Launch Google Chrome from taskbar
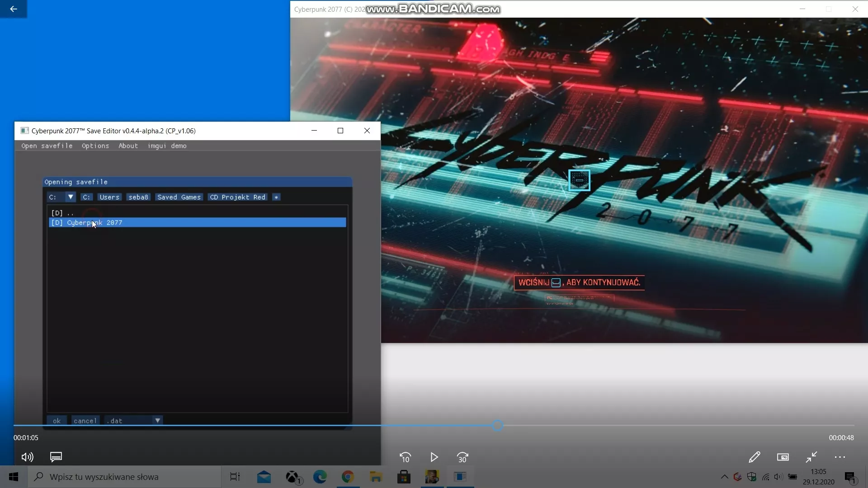 point(348,477)
